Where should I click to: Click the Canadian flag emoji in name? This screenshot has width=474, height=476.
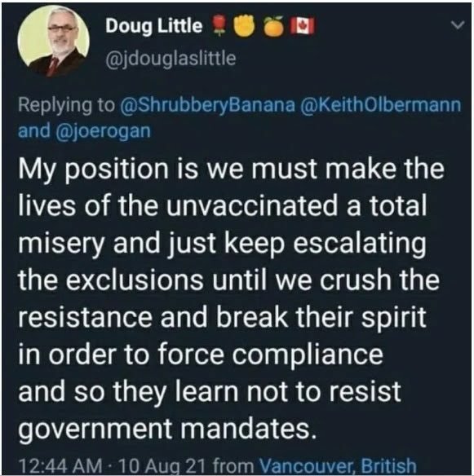click(x=302, y=26)
